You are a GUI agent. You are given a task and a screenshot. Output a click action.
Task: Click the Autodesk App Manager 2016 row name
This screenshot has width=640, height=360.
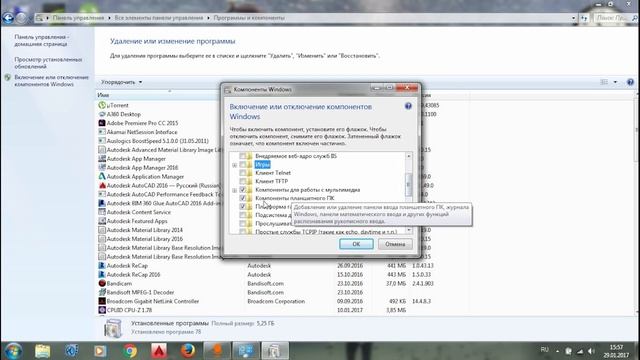(142, 167)
